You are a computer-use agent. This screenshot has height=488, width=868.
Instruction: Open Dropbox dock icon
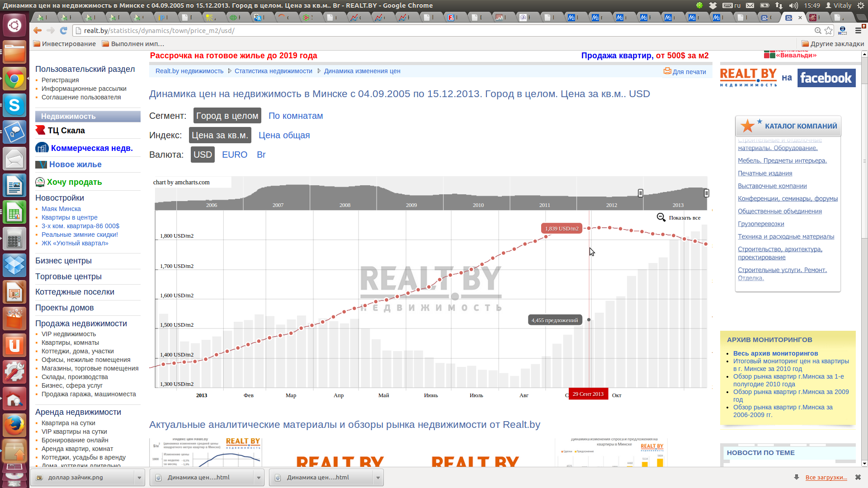pyautogui.click(x=14, y=266)
